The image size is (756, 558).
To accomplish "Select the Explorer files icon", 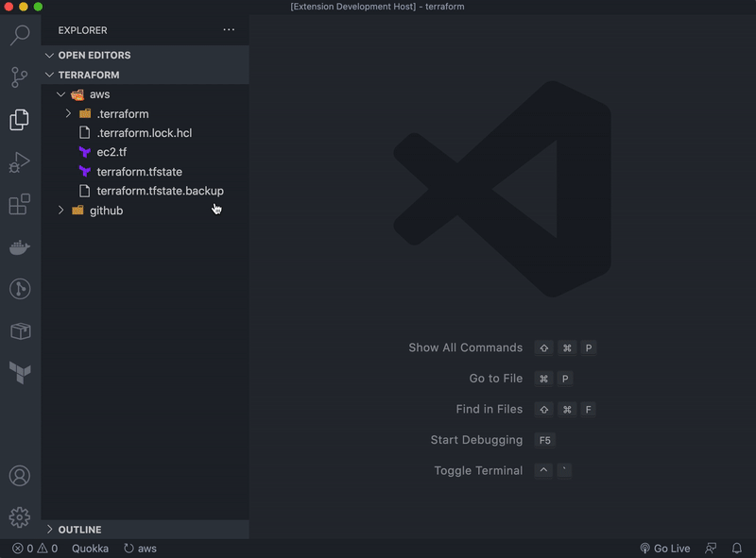I will tap(19, 120).
